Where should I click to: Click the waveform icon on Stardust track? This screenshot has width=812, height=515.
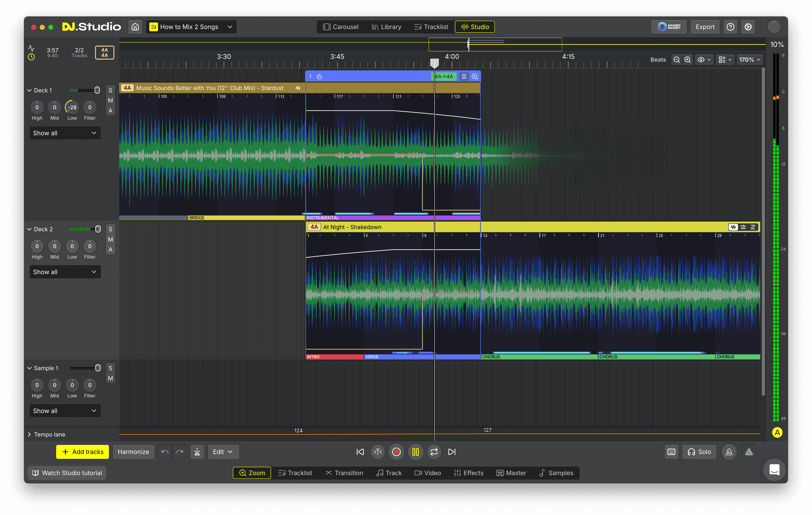(298, 88)
